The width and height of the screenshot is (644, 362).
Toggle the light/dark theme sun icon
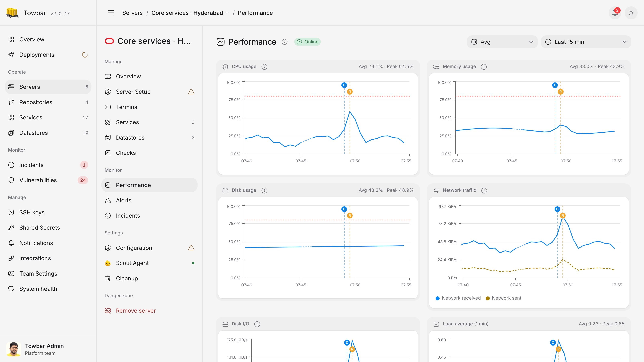pyautogui.click(x=631, y=13)
